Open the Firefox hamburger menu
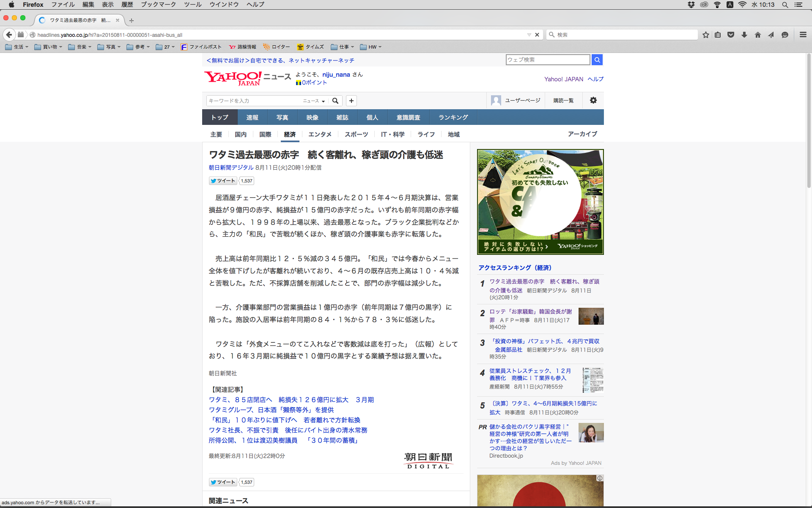 (803, 35)
